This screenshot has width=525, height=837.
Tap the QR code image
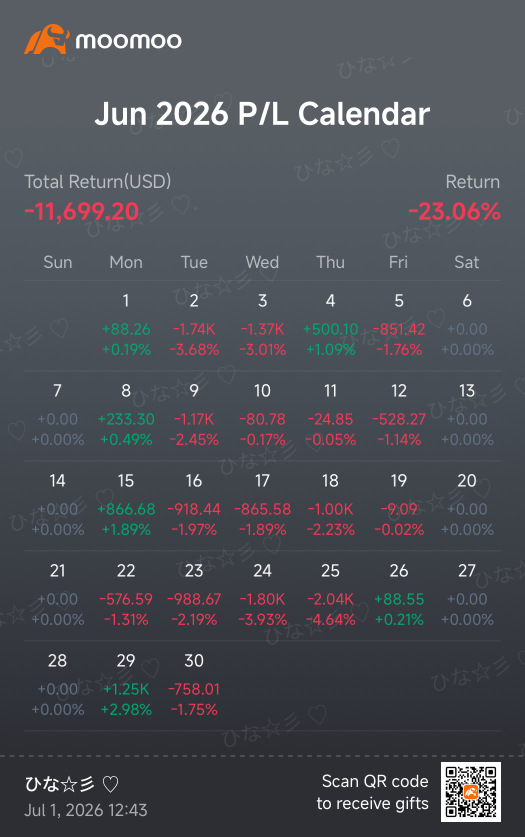tap(471, 792)
